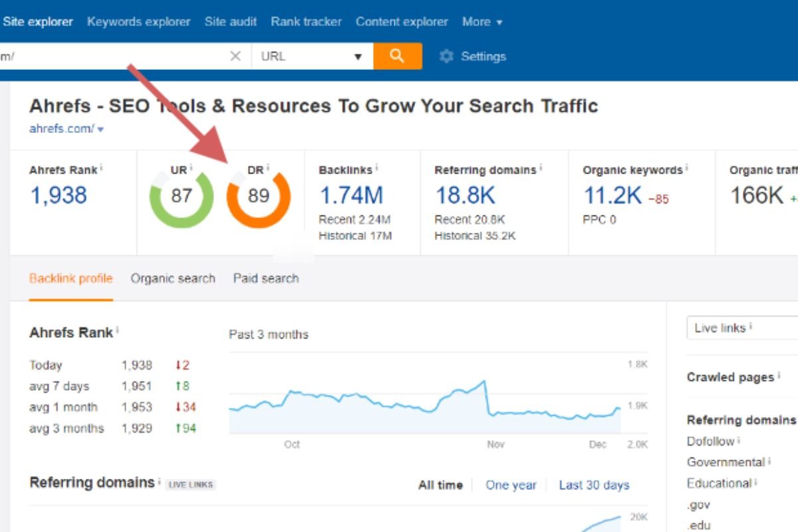
Task: Click info icon next to Crawled pages
Action: pyautogui.click(x=779, y=376)
